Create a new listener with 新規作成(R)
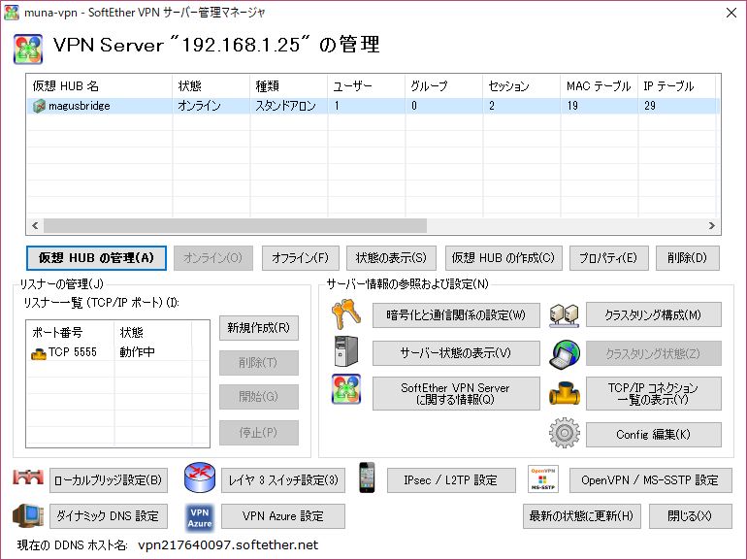Viewport: 747px width, 560px height. coord(258,328)
